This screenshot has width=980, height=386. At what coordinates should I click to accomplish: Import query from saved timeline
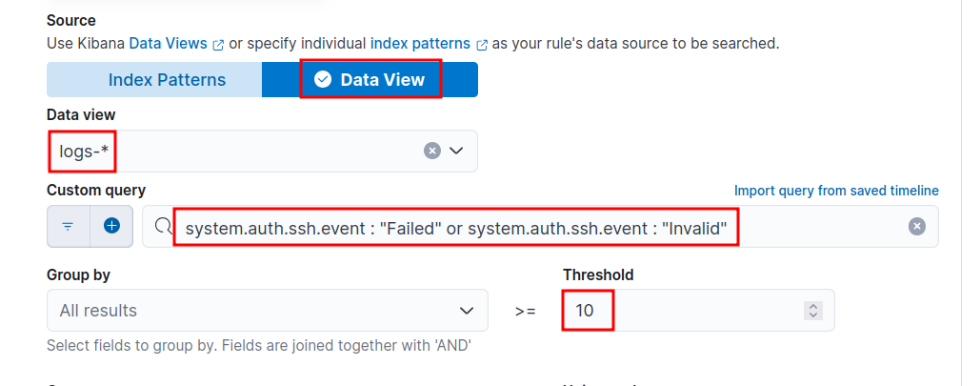pyautogui.click(x=836, y=191)
